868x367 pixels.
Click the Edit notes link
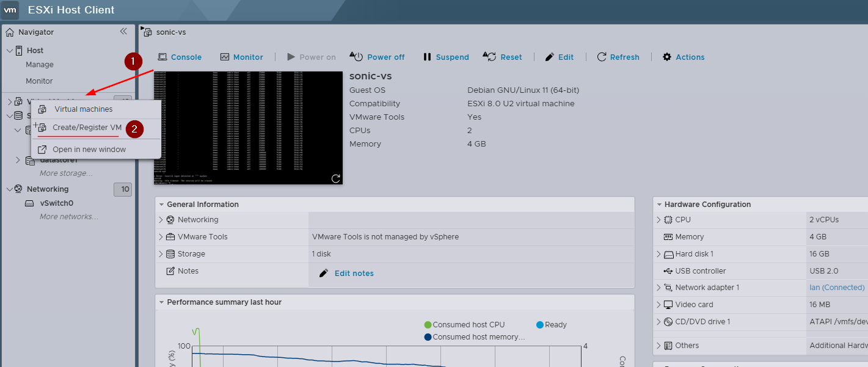(354, 274)
